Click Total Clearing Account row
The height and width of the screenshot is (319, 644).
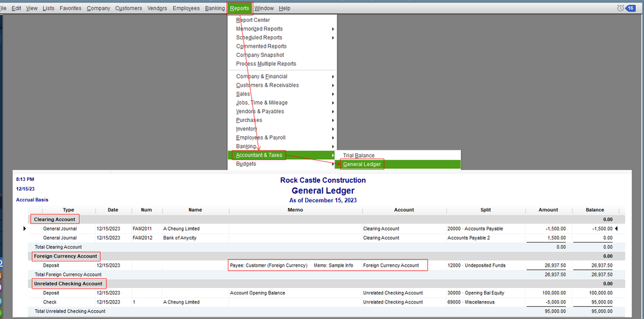(327, 247)
